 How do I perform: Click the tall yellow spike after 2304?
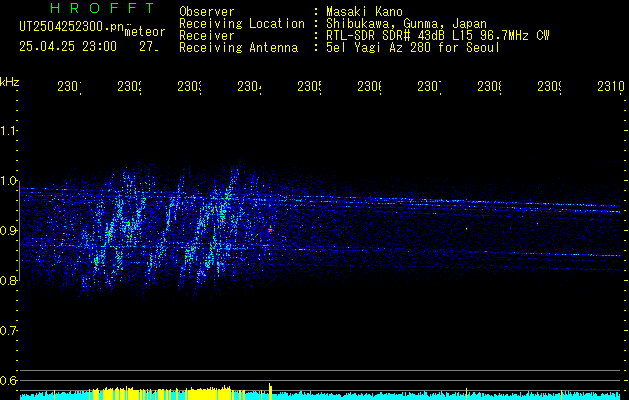[270, 392]
